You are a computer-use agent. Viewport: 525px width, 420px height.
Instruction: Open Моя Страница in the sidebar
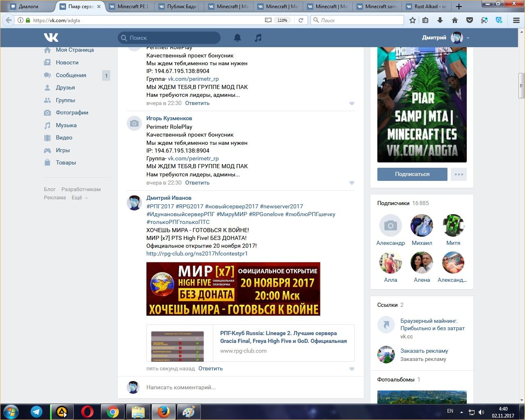pyautogui.click(x=75, y=50)
